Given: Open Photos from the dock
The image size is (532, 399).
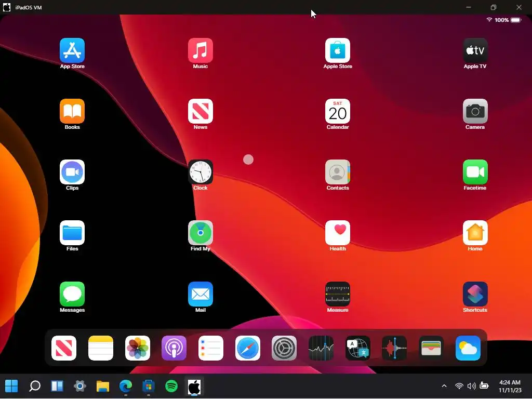Looking at the screenshot, I should [x=137, y=348].
